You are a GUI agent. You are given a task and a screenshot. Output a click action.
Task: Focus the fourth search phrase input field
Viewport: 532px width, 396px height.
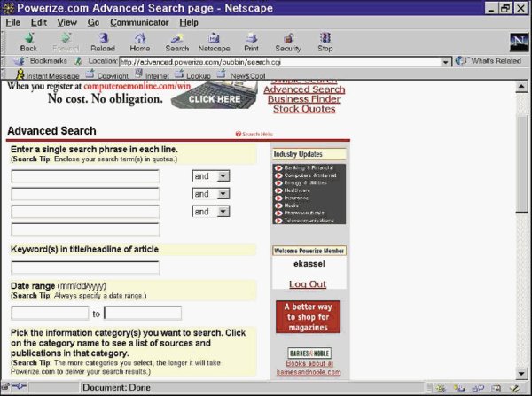coord(85,229)
